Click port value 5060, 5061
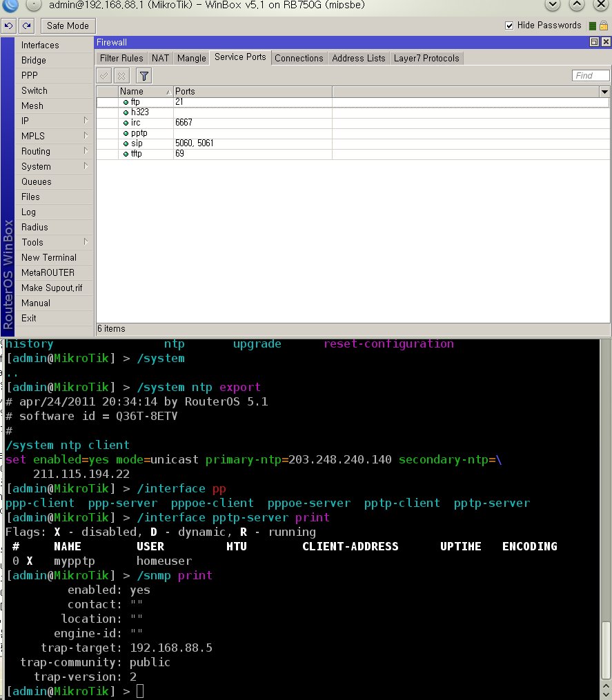The height and width of the screenshot is (700, 612). (x=195, y=143)
